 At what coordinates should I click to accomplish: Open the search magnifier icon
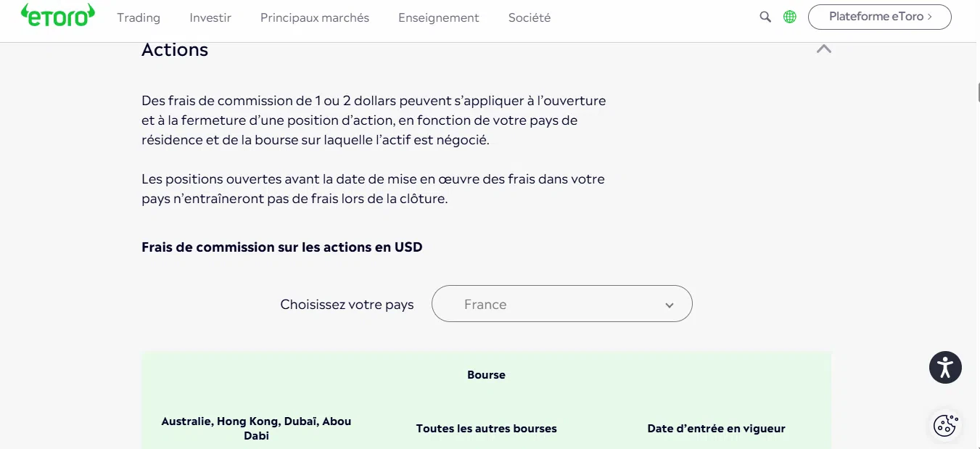tap(765, 17)
